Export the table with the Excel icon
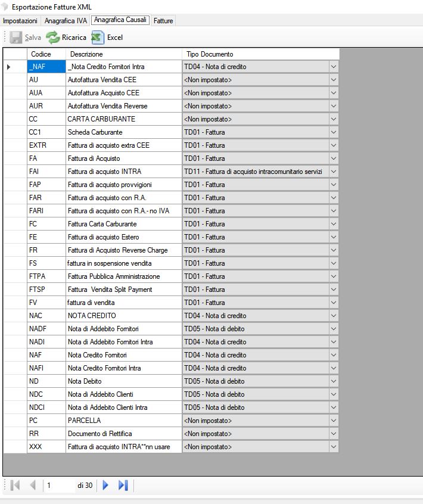 [98, 38]
